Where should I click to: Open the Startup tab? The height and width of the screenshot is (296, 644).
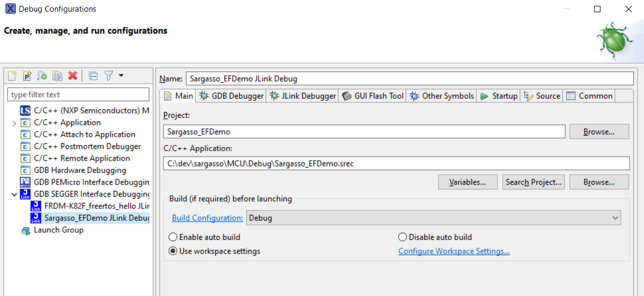coord(499,96)
